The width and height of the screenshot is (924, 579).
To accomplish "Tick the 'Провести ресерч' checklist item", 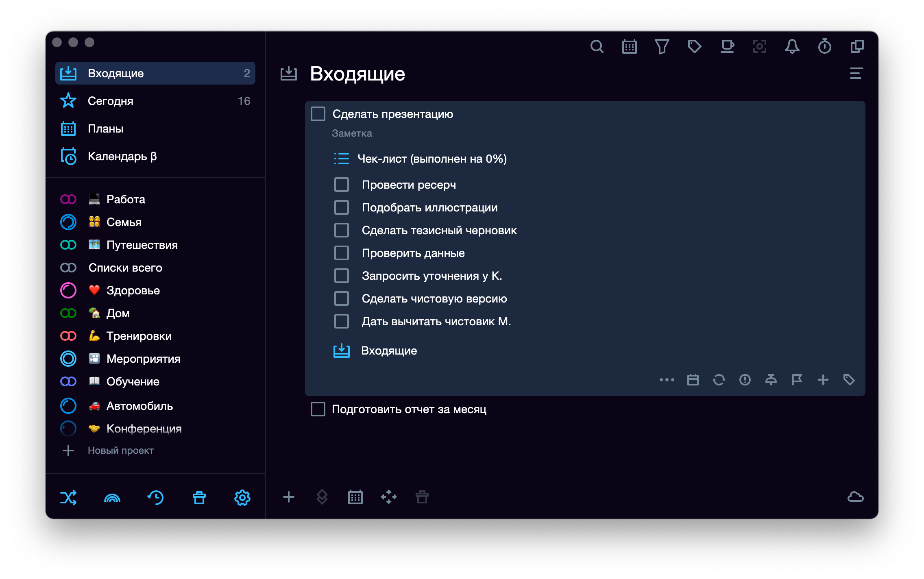I will coord(342,185).
